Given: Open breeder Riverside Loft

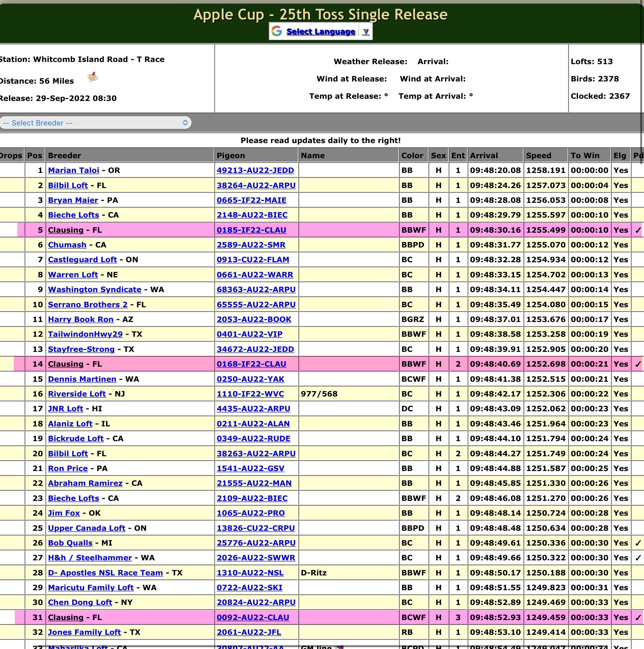Looking at the screenshot, I should (x=77, y=394).
